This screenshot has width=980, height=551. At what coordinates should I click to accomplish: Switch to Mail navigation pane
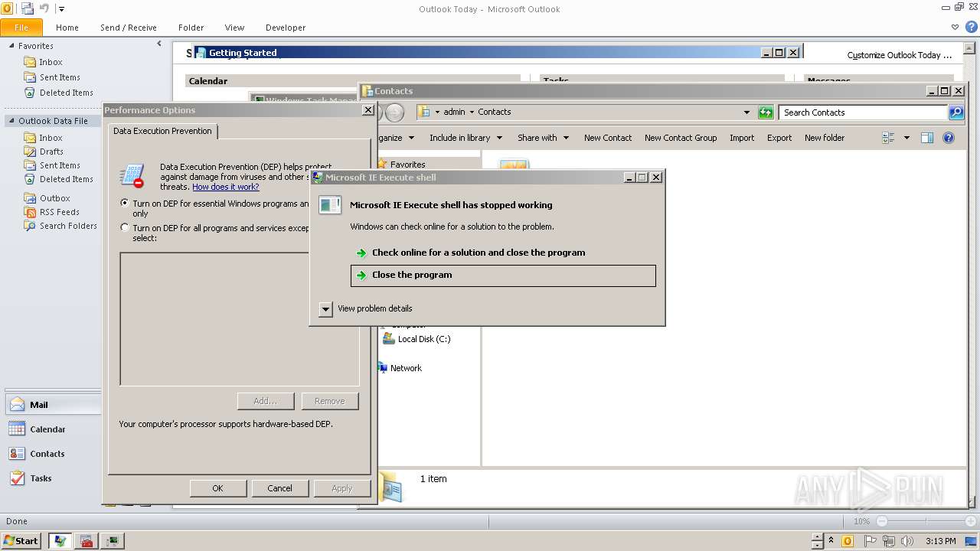tap(52, 405)
